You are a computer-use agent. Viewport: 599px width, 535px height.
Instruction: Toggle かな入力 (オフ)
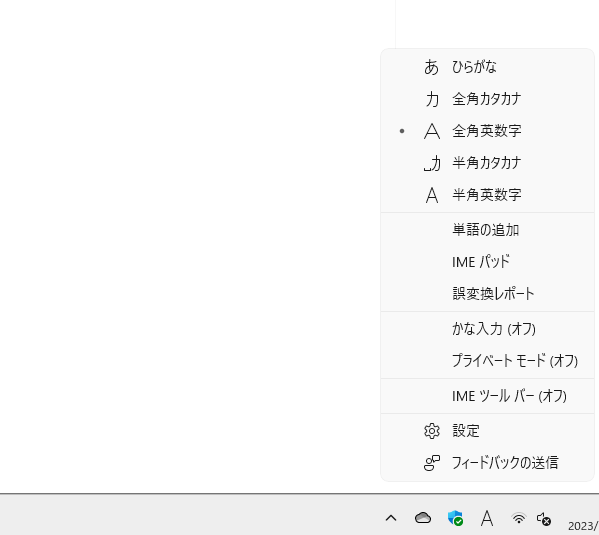(487, 329)
